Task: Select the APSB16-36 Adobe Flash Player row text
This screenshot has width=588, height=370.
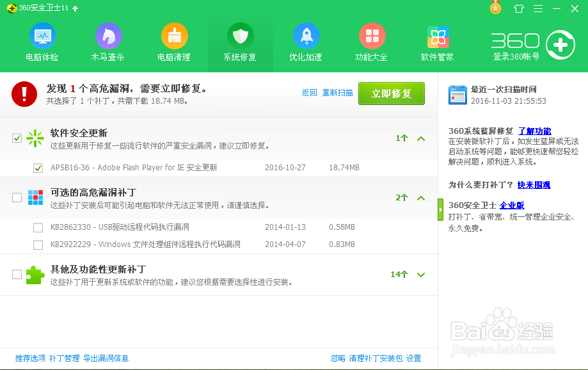Action: pos(134,167)
